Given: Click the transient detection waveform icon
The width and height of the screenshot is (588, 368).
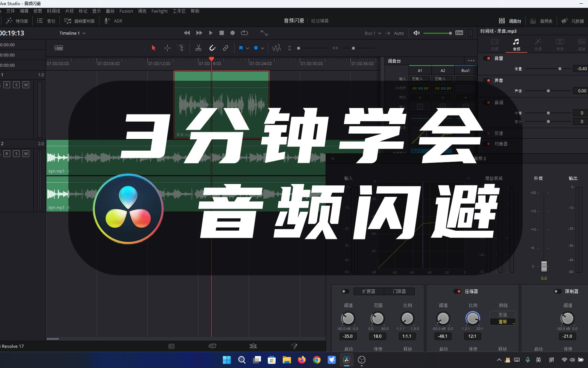Looking at the screenshot, I should pos(277,48).
